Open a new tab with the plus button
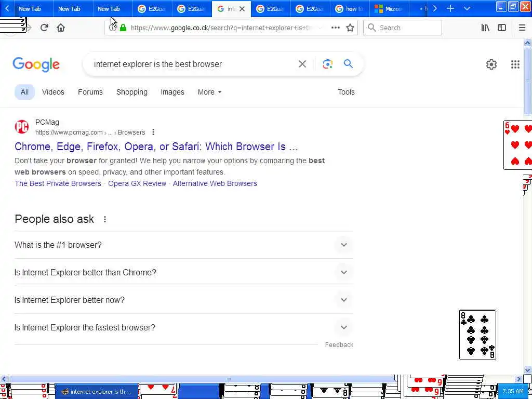This screenshot has height=399, width=532. [450, 8]
